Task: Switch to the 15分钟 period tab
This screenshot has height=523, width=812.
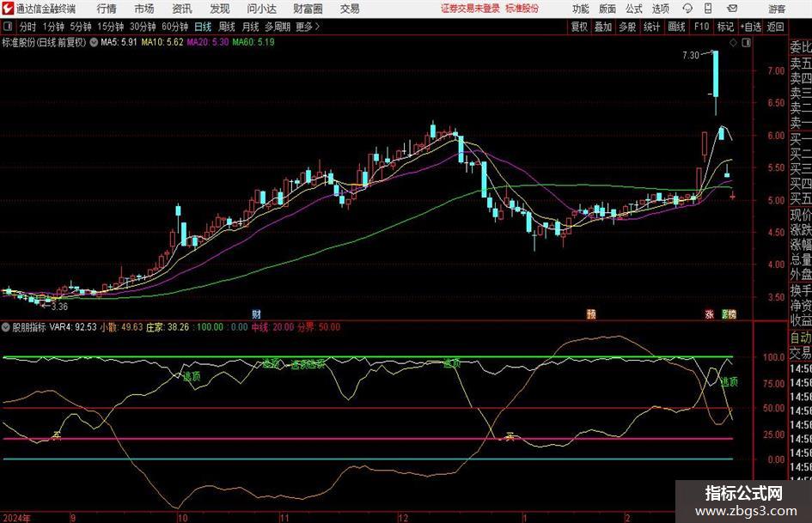Action: 110,27
